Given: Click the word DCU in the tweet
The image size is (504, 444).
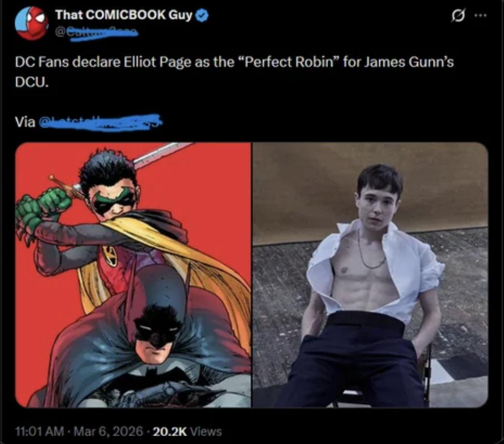Looking at the screenshot, I should [32, 82].
